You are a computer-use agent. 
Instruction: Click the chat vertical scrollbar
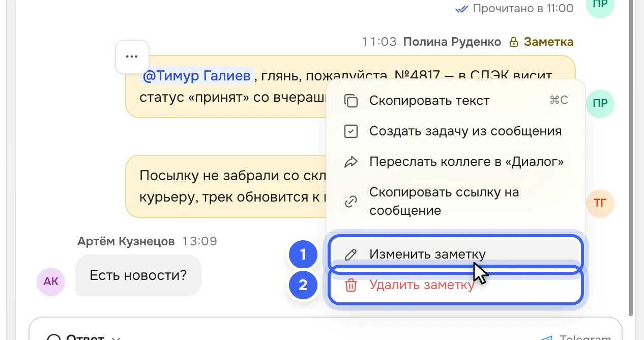coord(631,158)
